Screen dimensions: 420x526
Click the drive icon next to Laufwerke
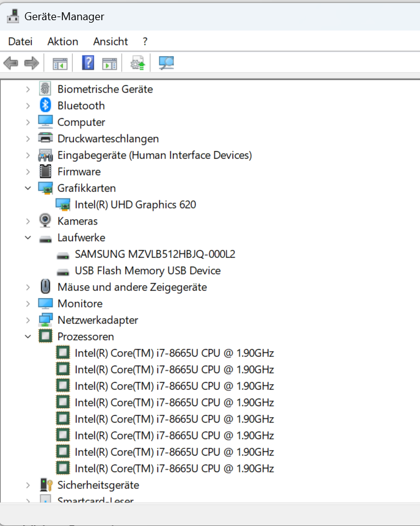(45, 239)
